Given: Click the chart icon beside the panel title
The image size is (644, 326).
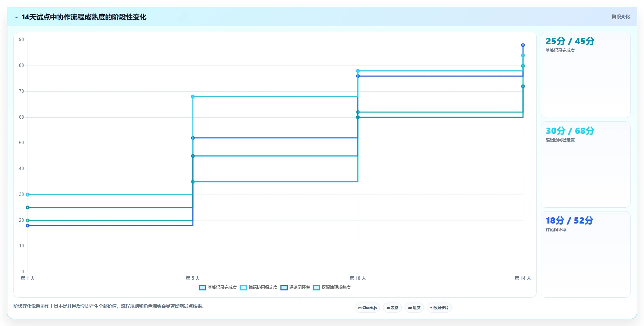Looking at the screenshot, I should coord(16,17).
